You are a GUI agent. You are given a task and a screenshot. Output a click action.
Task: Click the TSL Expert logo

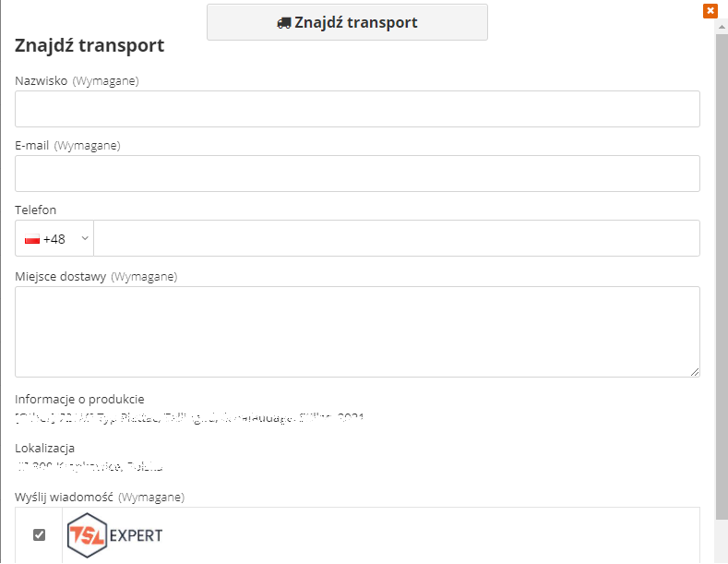115,535
